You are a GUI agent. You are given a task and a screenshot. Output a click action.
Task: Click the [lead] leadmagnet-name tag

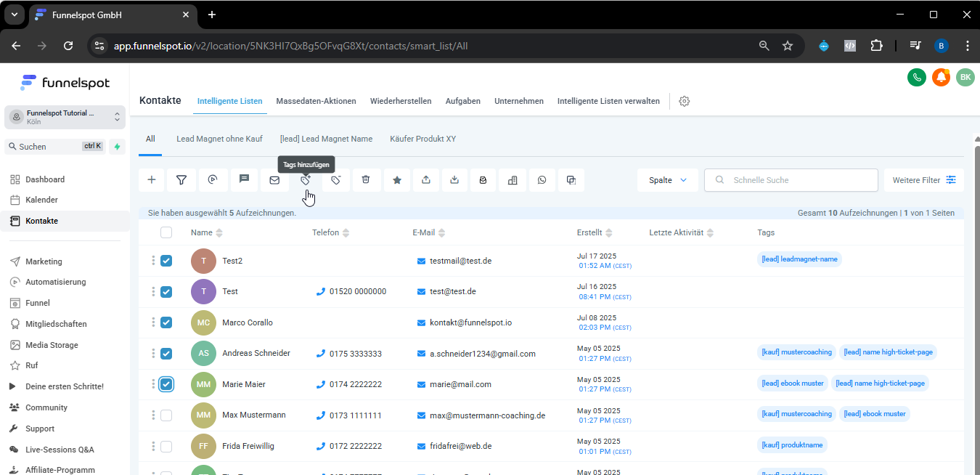(x=799, y=259)
